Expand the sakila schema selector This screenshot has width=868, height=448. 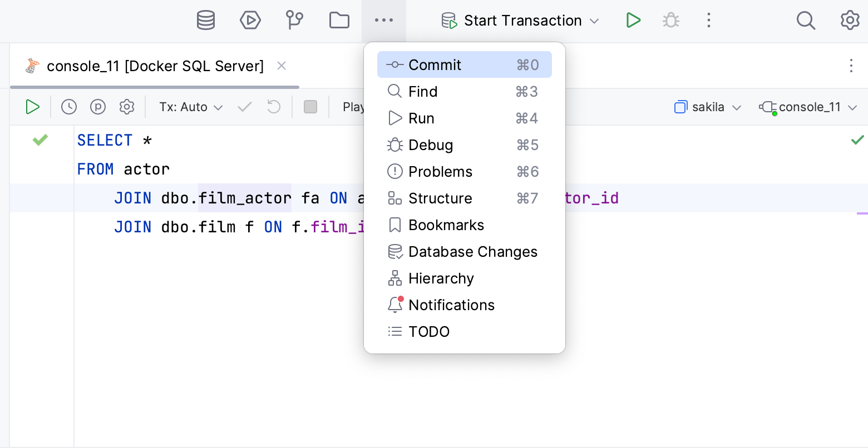[708, 107]
